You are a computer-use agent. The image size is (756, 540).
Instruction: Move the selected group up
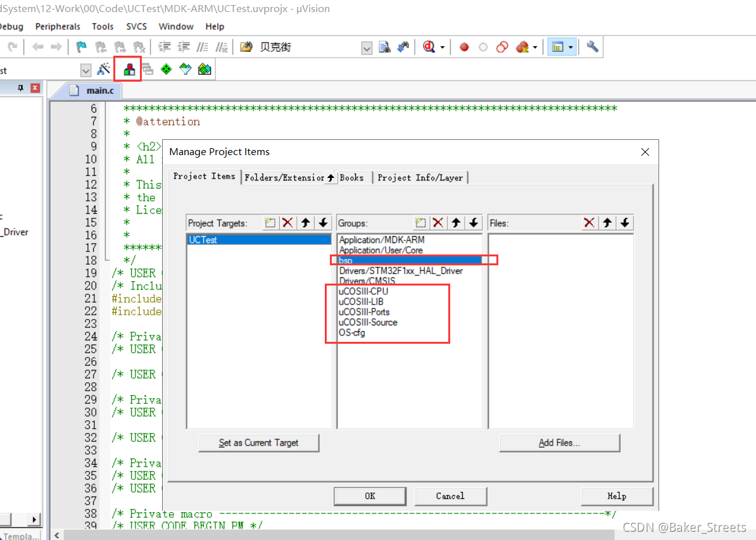[456, 223]
